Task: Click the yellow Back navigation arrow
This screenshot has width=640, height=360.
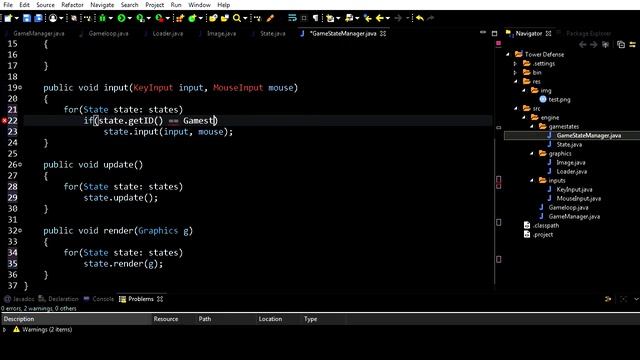Action: (380, 18)
